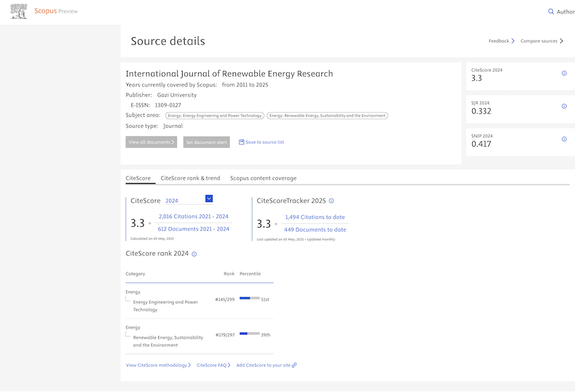Screen dimensions: 575x392
Task: Click SJR value 0.332
Action: click(x=481, y=112)
